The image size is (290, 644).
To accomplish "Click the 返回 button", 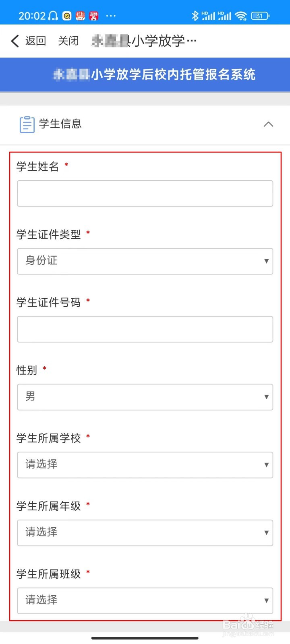I will (x=35, y=41).
